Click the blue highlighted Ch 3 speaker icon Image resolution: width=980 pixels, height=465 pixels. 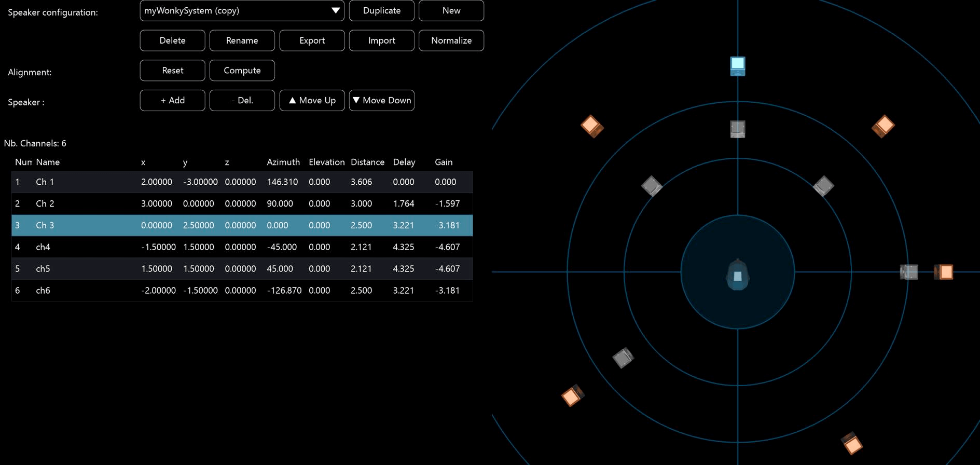coord(737,66)
